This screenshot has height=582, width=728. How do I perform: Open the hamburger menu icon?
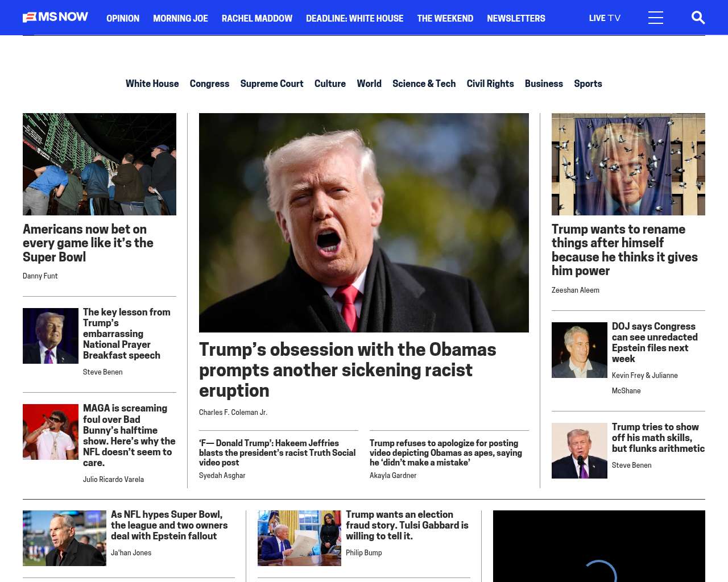click(655, 18)
